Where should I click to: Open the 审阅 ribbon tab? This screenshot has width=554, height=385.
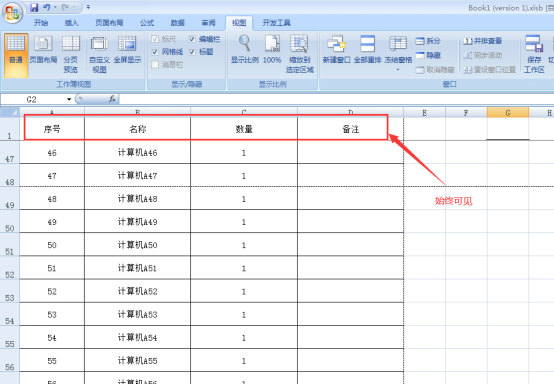point(208,23)
